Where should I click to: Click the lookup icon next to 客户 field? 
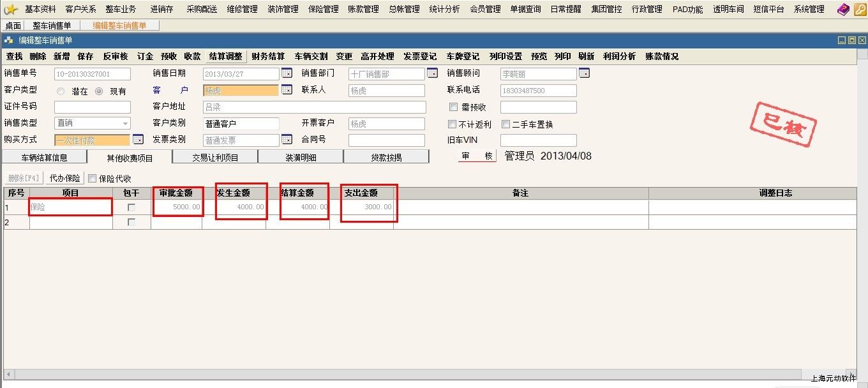[287, 90]
